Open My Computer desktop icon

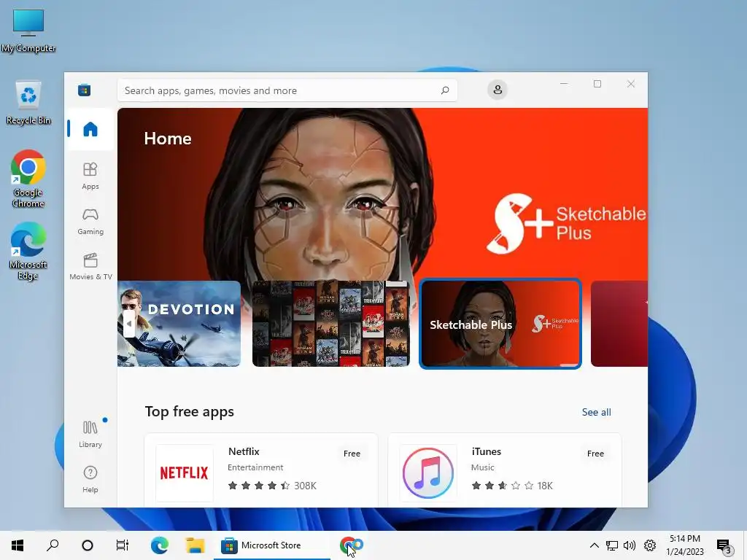pos(28,31)
